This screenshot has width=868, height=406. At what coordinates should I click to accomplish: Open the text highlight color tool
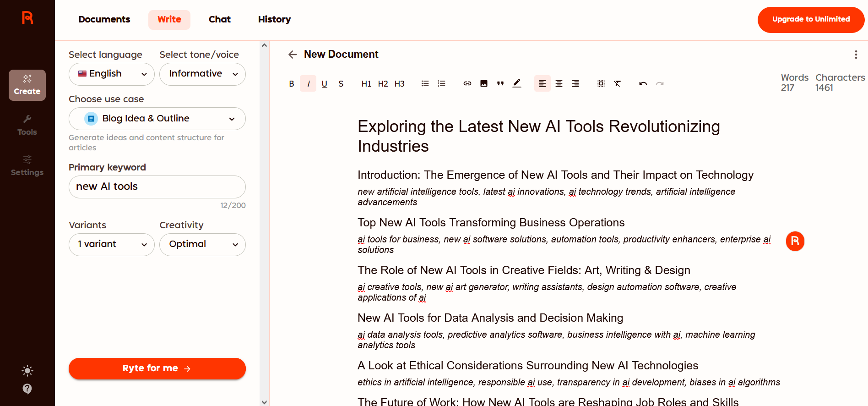click(517, 84)
